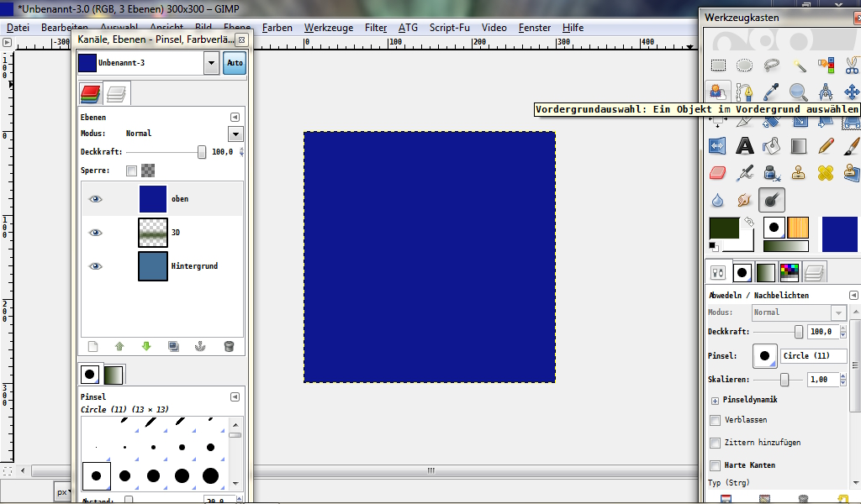Select the Ink tool
This screenshot has width=861, height=504.
772,173
